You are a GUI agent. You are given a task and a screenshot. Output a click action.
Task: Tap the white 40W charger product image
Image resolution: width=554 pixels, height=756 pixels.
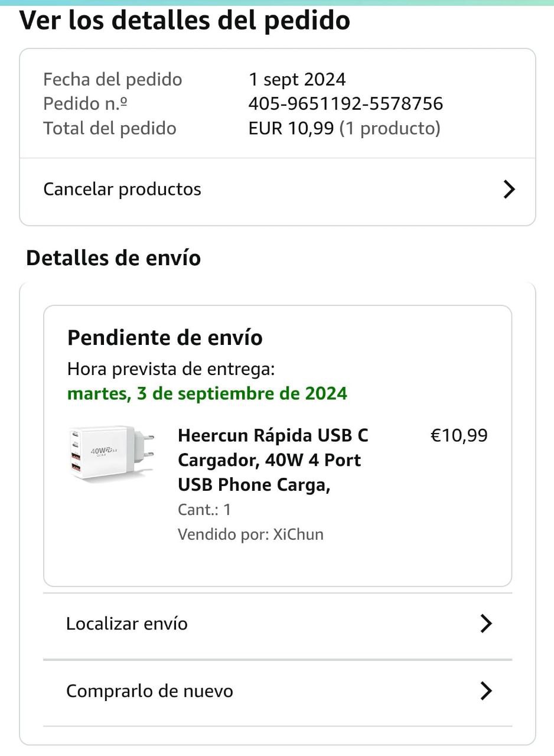coord(111,453)
